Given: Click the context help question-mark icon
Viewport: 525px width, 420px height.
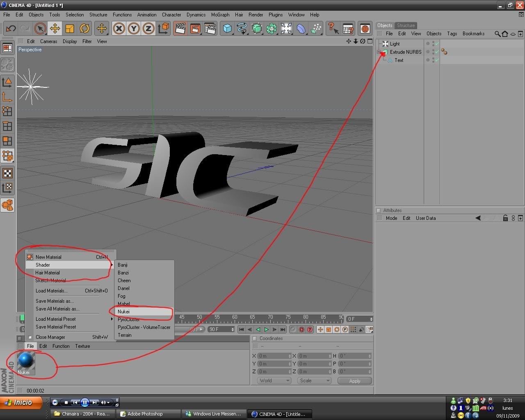Looking at the screenshot, I should tap(333, 28).
